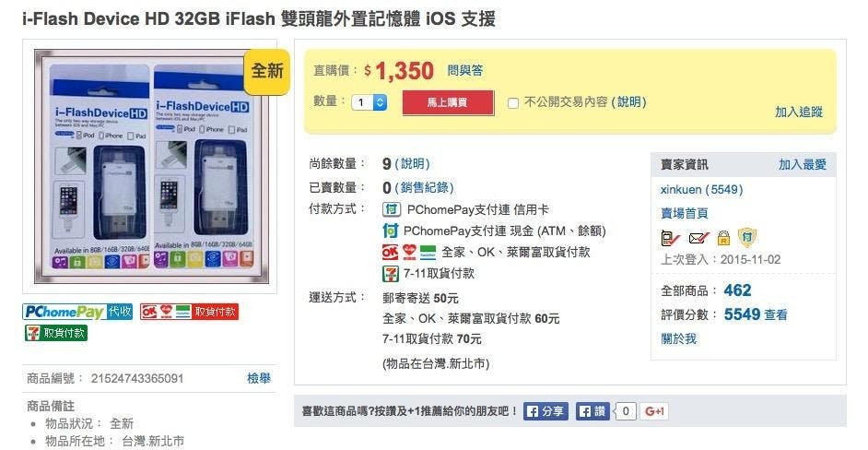Image resolution: width=868 pixels, height=450 pixels.
Task: Click the PChomePay credit card payment icon
Action: point(392,209)
